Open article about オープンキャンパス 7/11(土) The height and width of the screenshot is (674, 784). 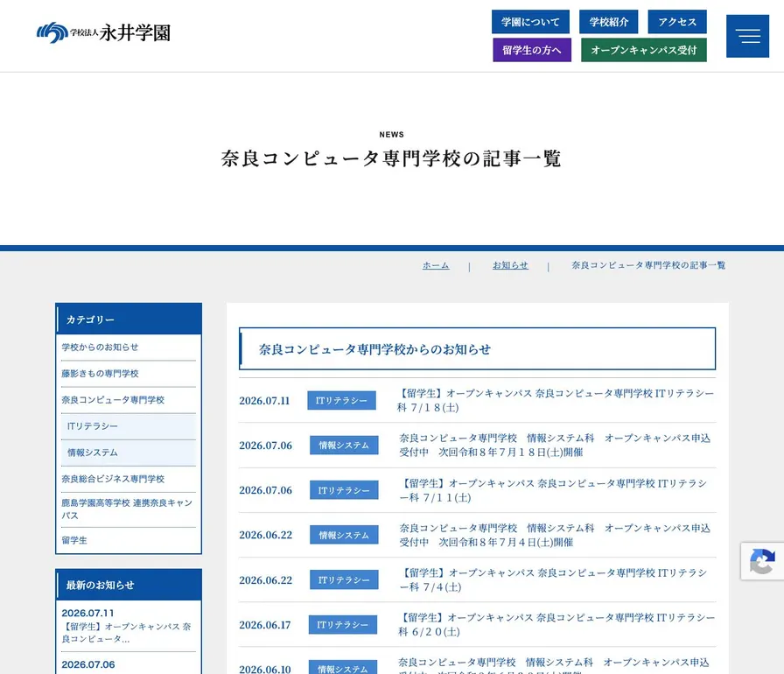click(553, 490)
